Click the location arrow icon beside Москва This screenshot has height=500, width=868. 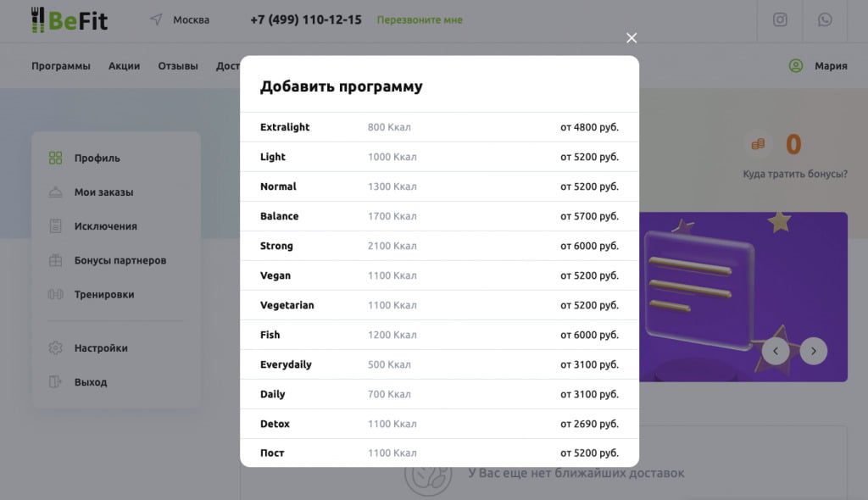[156, 19]
